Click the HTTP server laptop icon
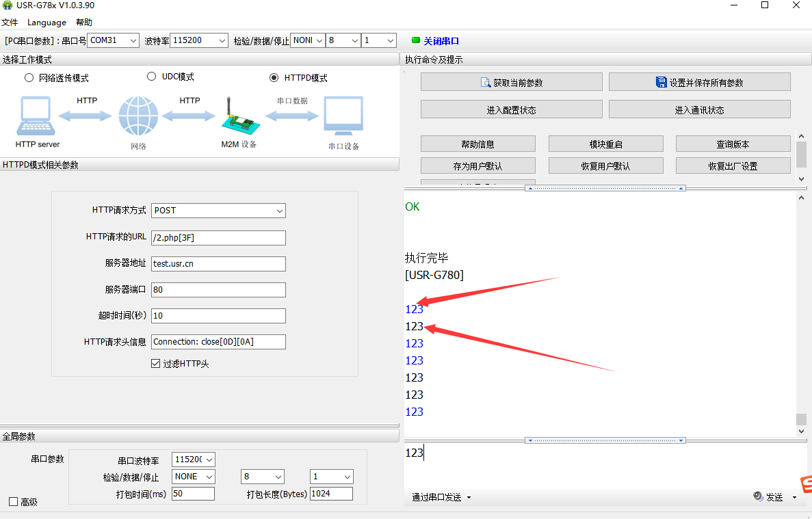 36,116
